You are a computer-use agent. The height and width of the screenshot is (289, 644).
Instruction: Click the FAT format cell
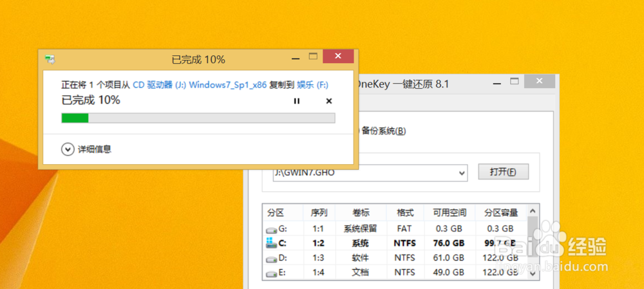404,228
